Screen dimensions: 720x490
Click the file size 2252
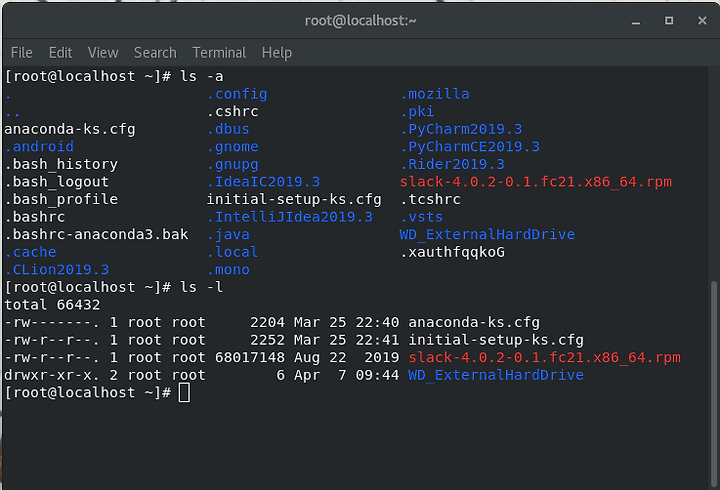(267, 340)
